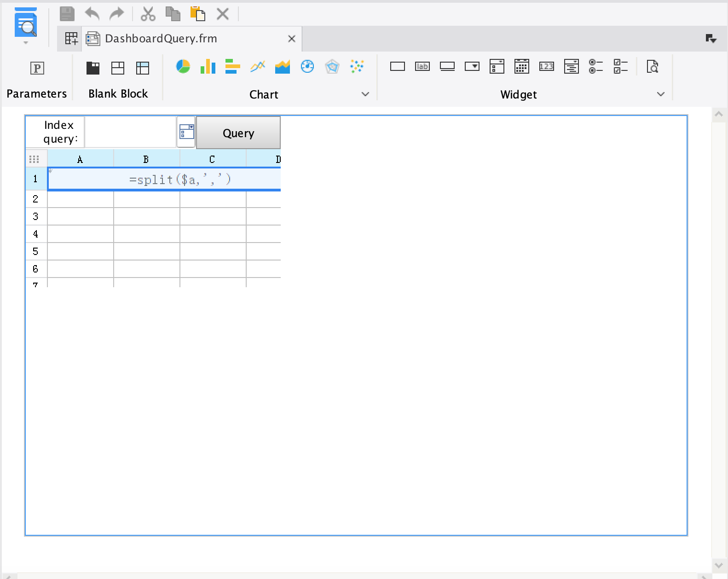Expand the Chart gallery dropdown

365,94
